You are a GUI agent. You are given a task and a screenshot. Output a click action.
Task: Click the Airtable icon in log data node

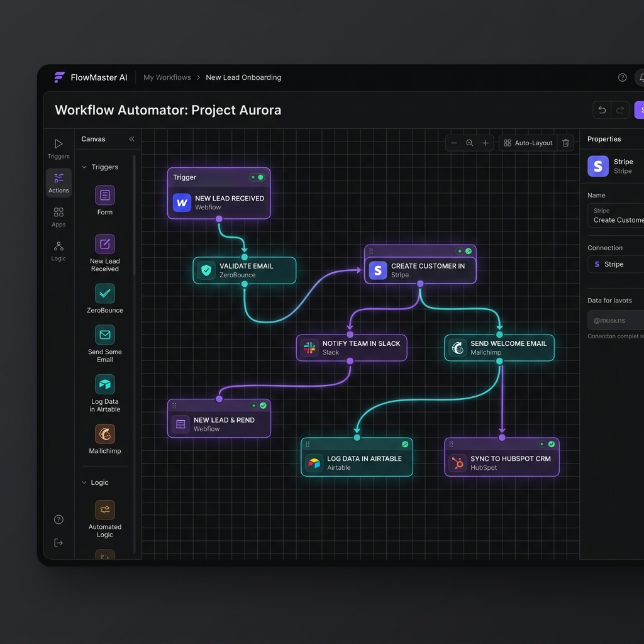click(314, 463)
